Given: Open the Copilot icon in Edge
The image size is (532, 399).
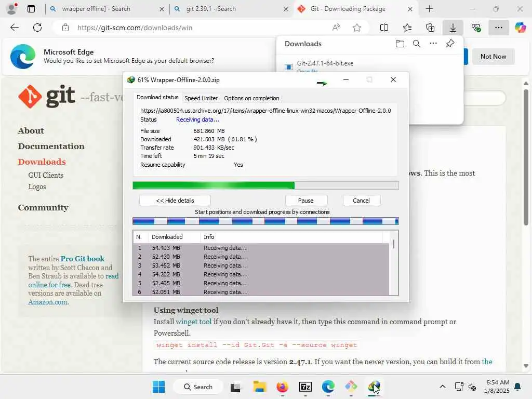Looking at the screenshot, I should click(x=521, y=28).
